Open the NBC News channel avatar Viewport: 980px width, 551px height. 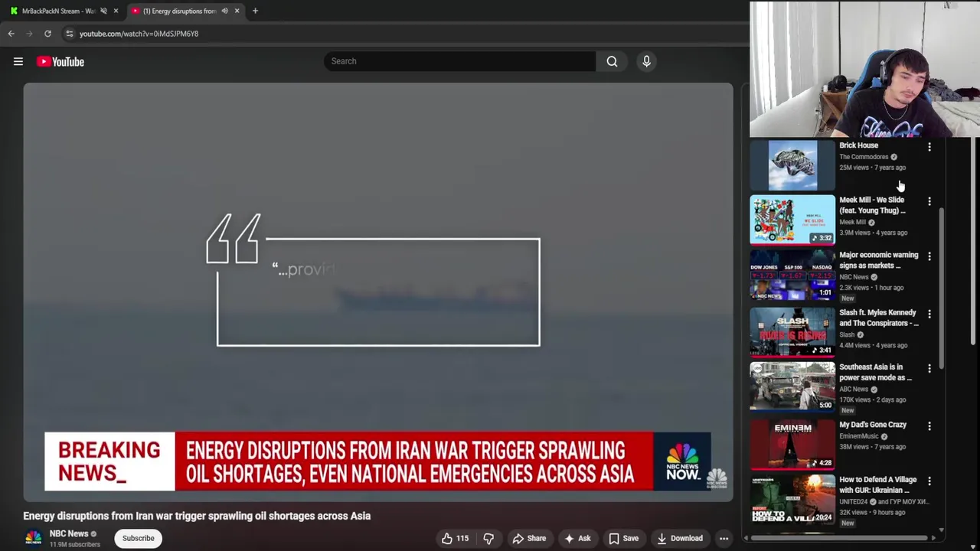33,538
